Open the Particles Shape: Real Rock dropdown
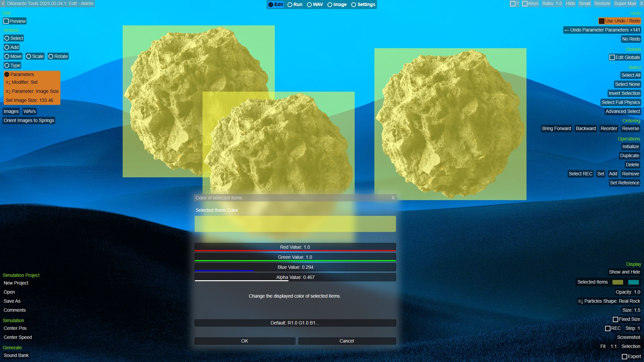644x362 pixels. 609,301
